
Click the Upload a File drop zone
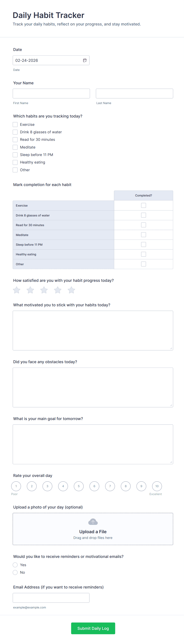93,529
